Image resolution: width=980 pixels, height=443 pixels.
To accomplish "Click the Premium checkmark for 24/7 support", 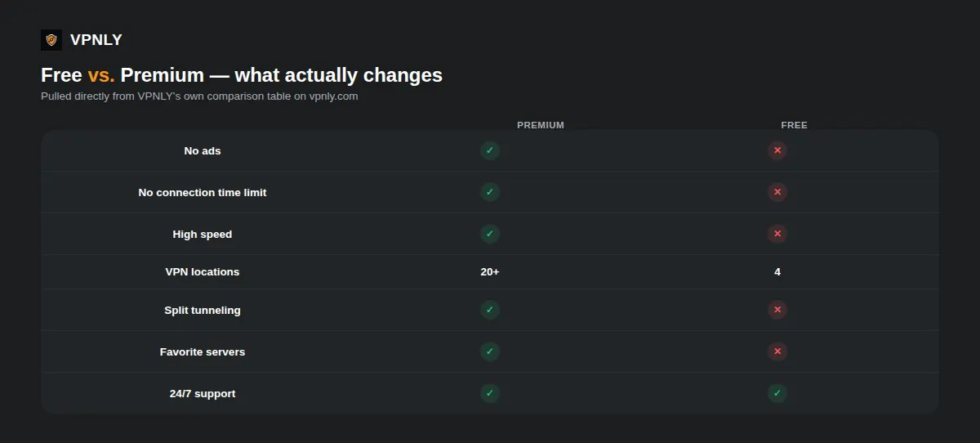I will (x=490, y=393).
